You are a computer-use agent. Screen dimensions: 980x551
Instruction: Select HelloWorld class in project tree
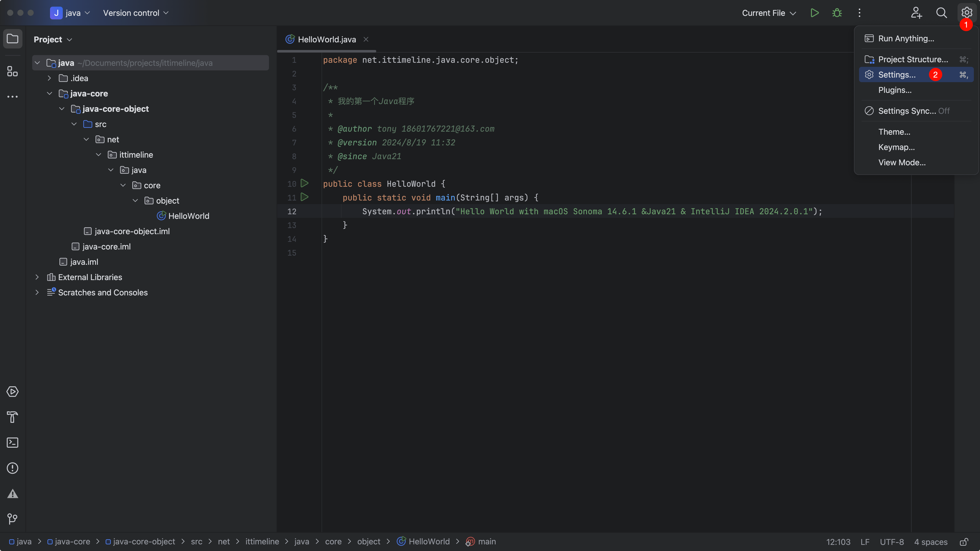[188, 216]
